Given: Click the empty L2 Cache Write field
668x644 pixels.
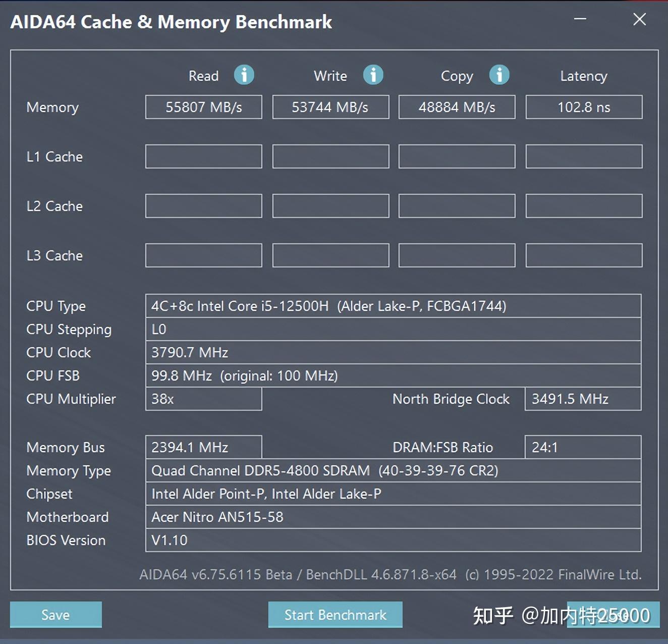Looking at the screenshot, I should tap(330, 206).
